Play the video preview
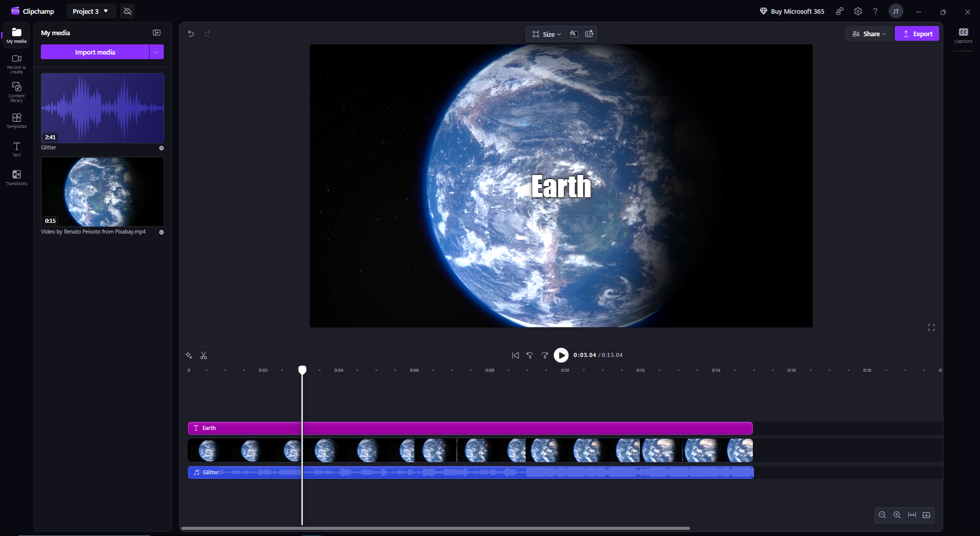Viewport: 980px width, 536px height. [x=561, y=355]
